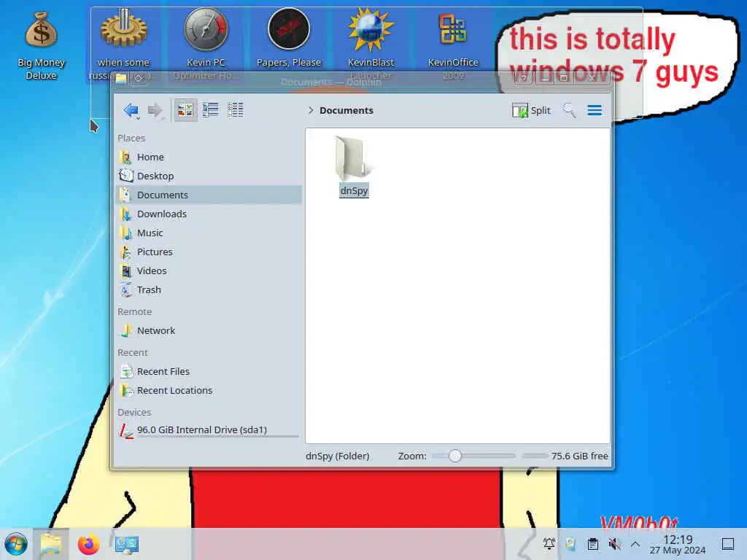Open the Kevin PC Optimizer desktop icon
The height and width of the screenshot is (560, 747).
click(206, 43)
